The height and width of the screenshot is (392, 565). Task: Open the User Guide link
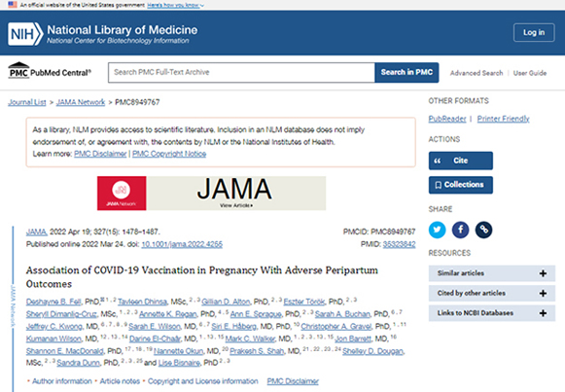[530, 73]
